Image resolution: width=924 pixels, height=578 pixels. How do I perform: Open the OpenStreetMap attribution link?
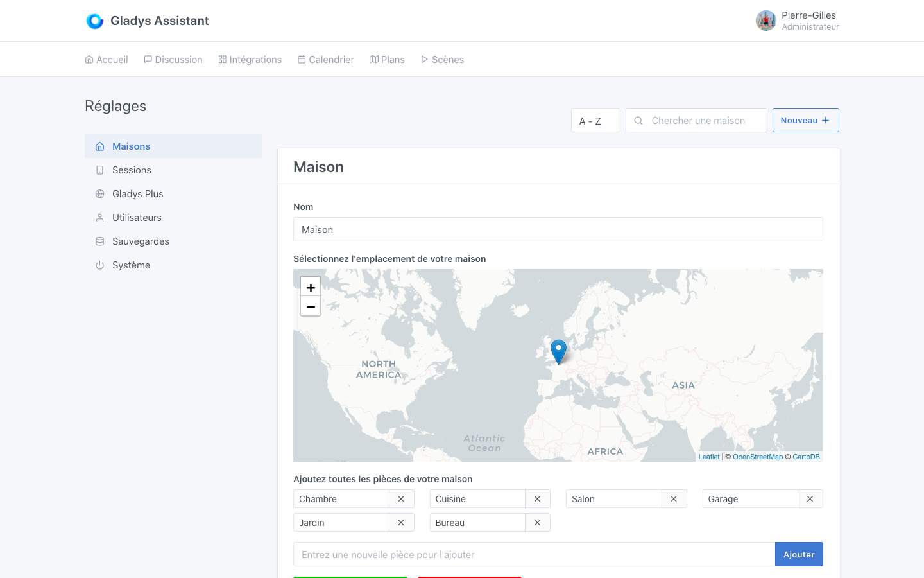(x=758, y=457)
